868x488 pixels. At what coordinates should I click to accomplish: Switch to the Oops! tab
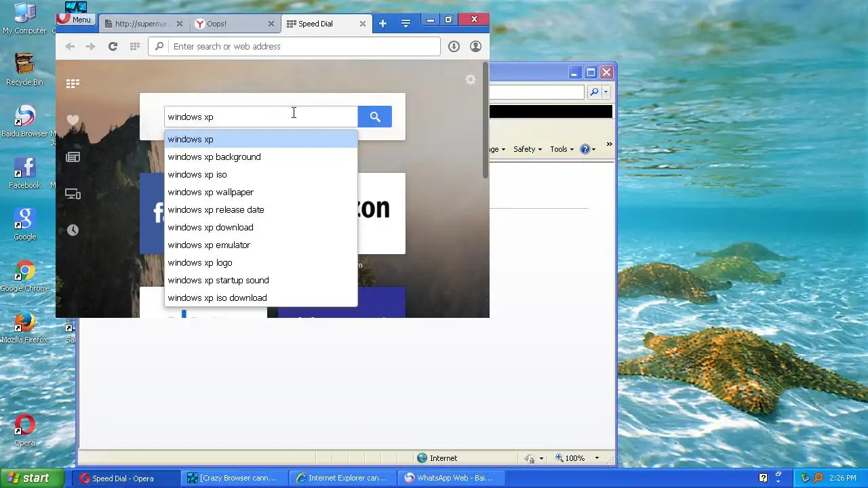[x=234, y=24]
